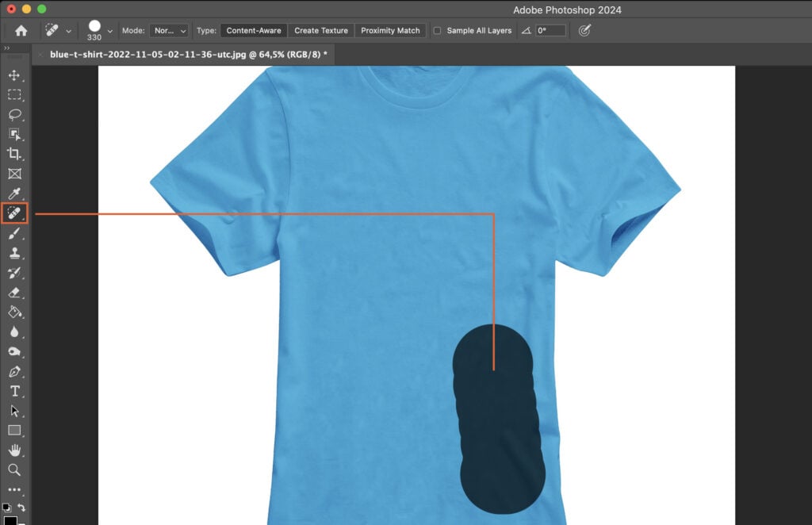Viewport: 812px width, 525px height.
Task: Select the Lasso tool
Action: (x=14, y=115)
